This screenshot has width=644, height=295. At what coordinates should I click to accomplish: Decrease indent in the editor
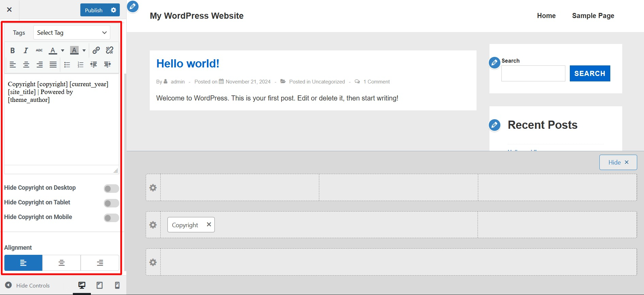(x=94, y=64)
